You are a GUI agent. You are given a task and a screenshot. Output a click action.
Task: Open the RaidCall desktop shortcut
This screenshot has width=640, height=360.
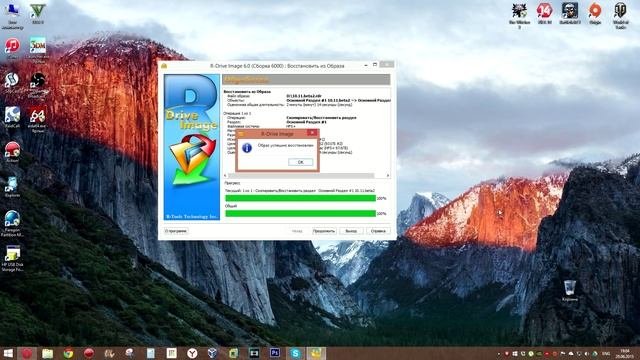click(x=12, y=118)
